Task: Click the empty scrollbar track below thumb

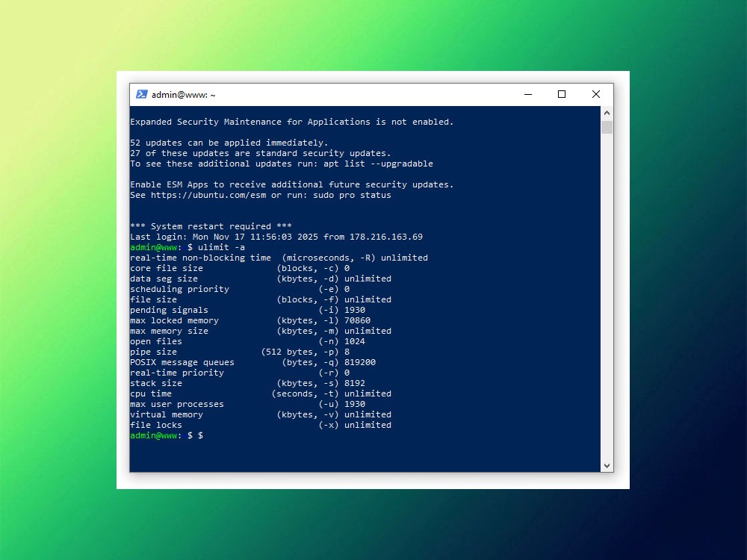Action: (x=607, y=299)
